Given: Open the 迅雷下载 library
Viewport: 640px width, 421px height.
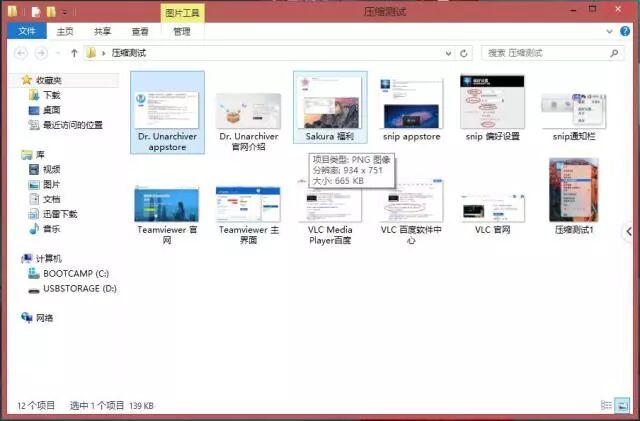Looking at the screenshot, I should pyautogui.click(x=60, y=214).
